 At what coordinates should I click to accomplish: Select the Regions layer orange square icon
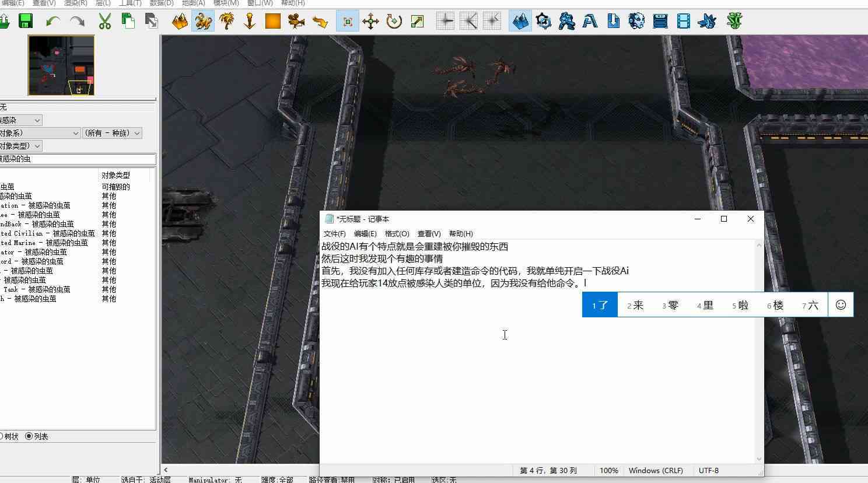pyautogui.click(x=273, y=22)
